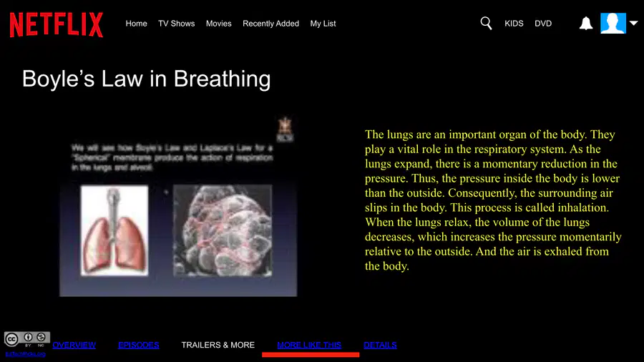Select Recently Added in the nav bar
The image size is (644, 362).
tap(270, 24)
